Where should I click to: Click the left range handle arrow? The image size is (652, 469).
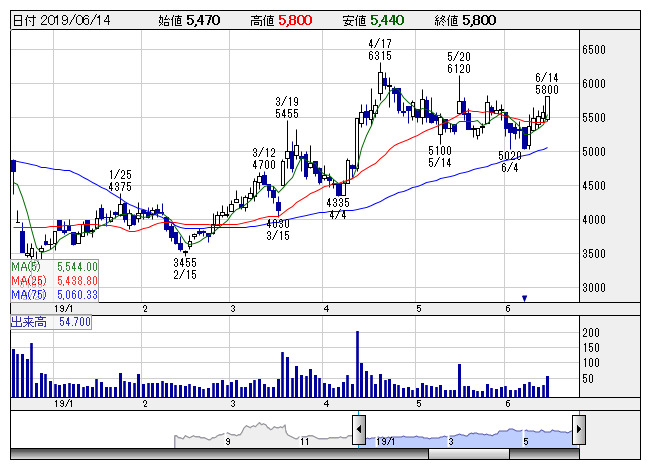[x=359, y=429]
